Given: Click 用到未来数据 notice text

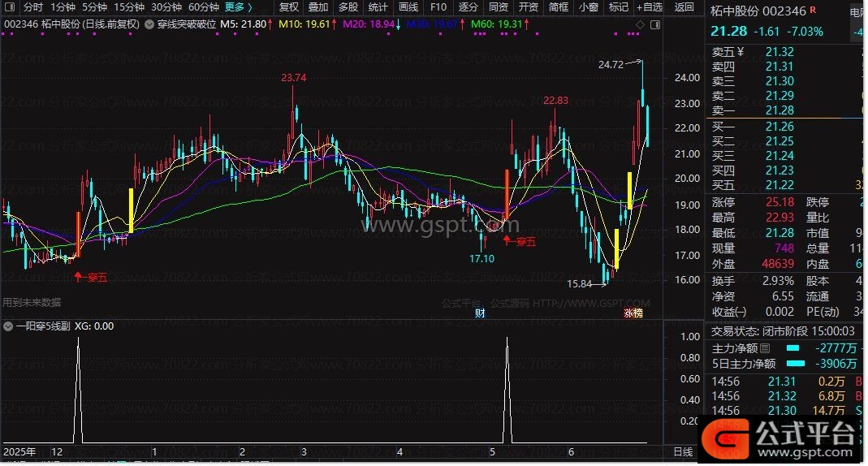Looking at the screenshot, I should click(32, 302).
